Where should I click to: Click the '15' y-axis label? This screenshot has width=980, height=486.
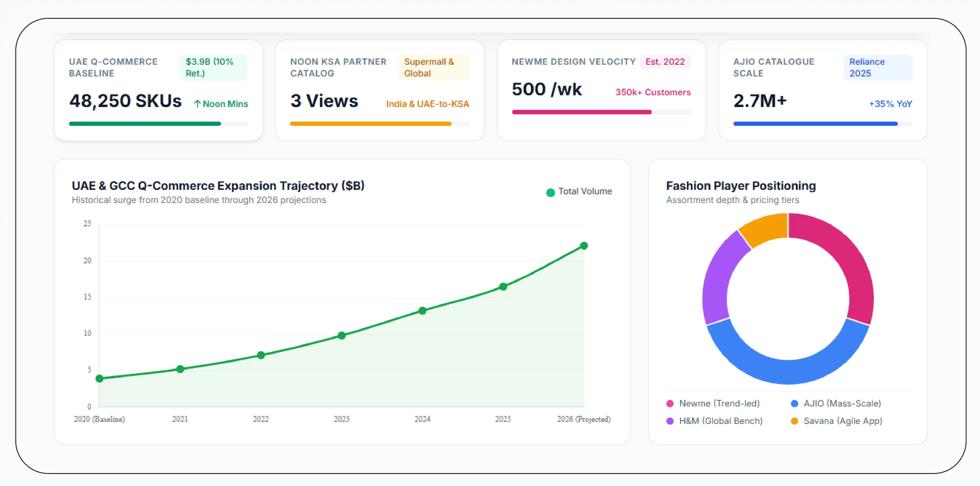[87, 297]
